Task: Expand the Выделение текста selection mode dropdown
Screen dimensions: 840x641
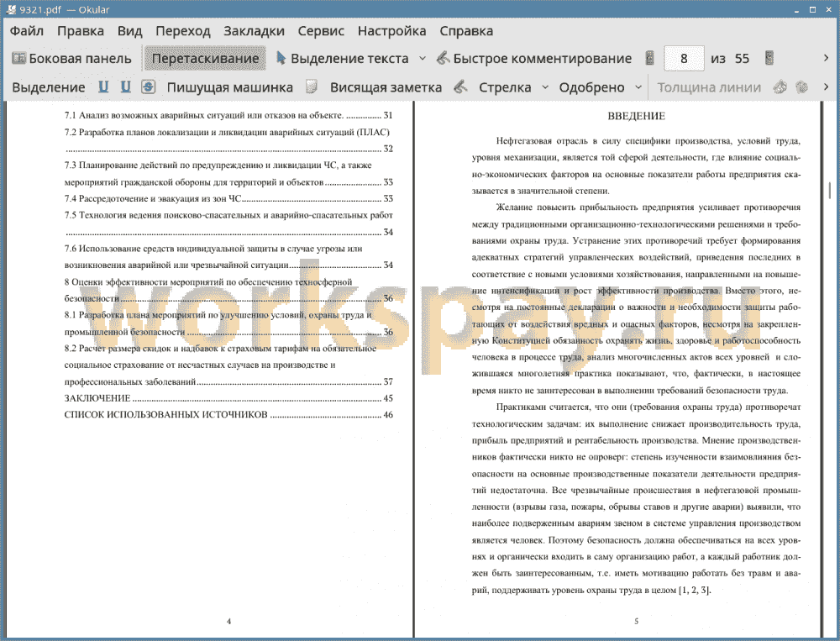Action: point(423,58)
